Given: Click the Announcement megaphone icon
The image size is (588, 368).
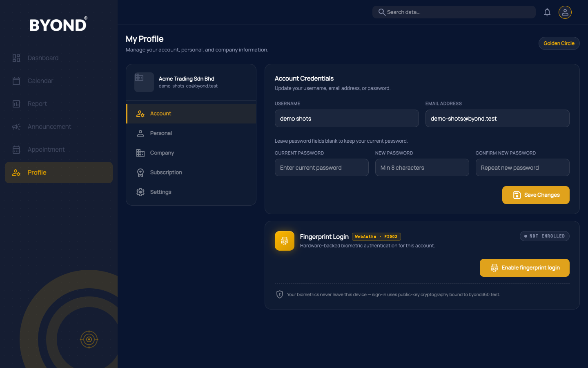Looking at the screenshot, I should click(x=16, y=127).
